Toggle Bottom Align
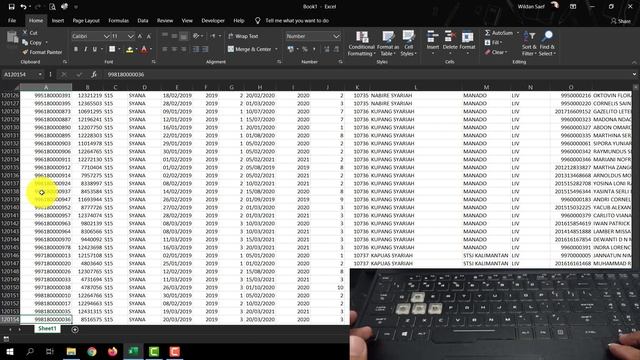 point(184,36)
